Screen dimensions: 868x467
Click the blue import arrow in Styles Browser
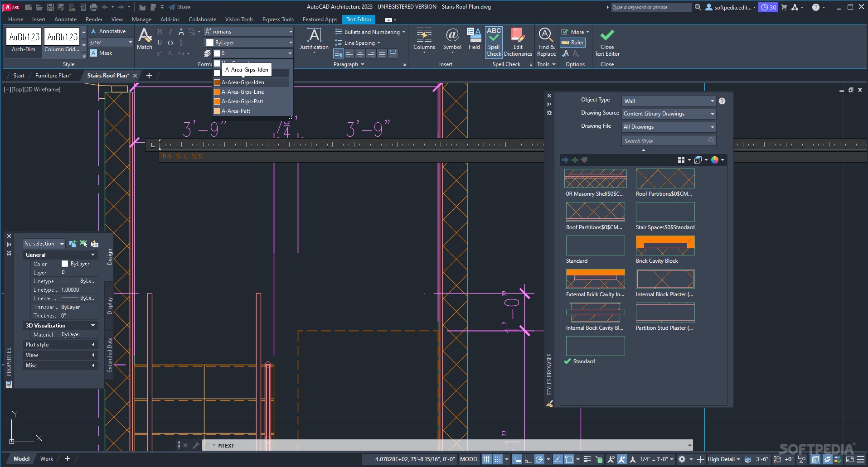565,160
